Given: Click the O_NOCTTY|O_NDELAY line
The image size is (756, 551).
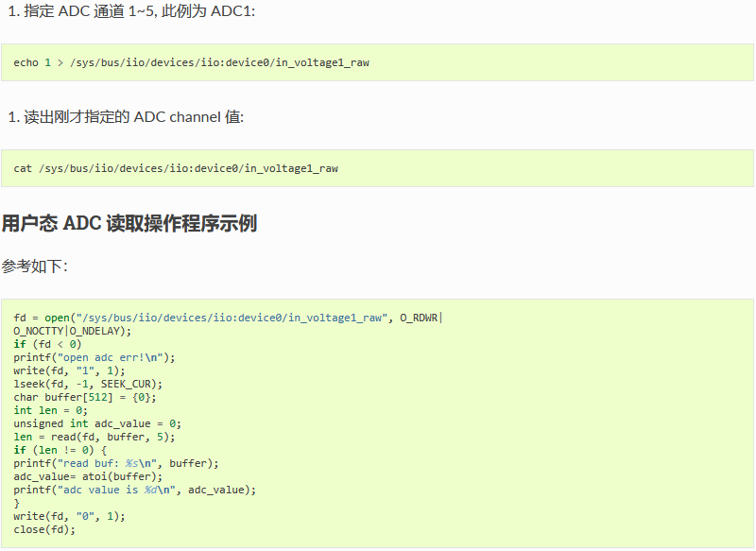Looking at the screenshot, I should pyautogui.click(x=73, y=331).
